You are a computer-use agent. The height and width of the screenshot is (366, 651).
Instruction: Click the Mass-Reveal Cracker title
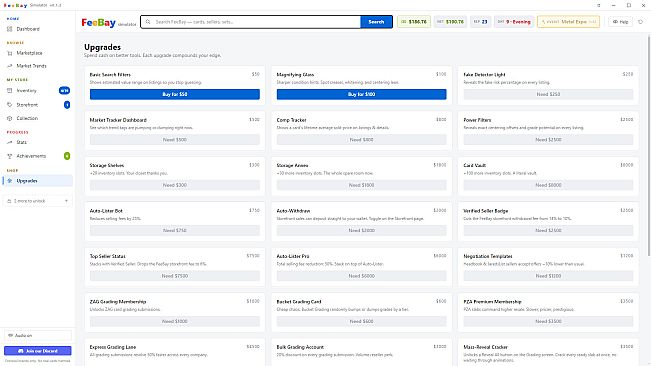(485, 347)
